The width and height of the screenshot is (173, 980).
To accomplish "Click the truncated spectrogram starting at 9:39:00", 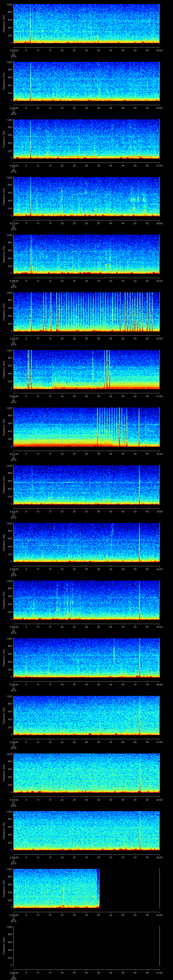I will point(57,888).
